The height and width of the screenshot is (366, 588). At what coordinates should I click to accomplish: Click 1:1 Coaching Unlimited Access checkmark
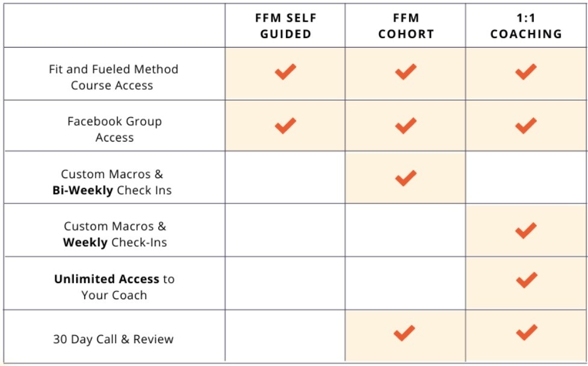pos(526,279)
